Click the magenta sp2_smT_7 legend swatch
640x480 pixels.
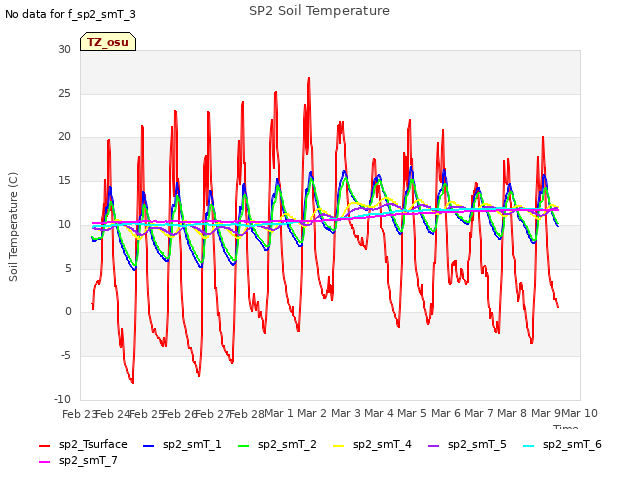pyautogui.click(x=44, y=462)
